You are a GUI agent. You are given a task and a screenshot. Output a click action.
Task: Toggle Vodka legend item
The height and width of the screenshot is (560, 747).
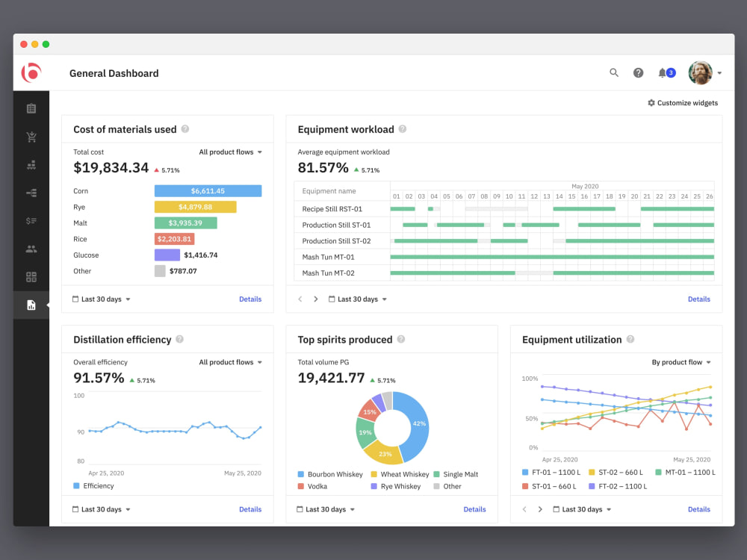pyautogui.click(x=312, y=486)
